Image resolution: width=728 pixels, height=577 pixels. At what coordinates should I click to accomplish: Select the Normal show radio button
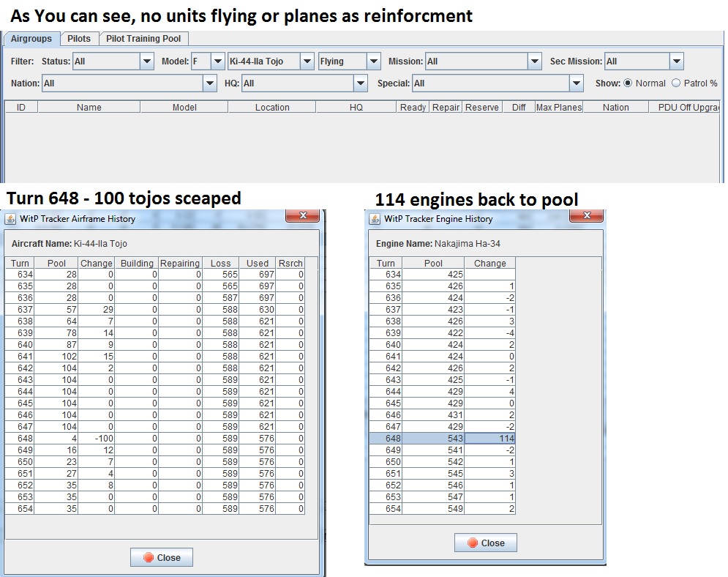click(x=628, y=83)
